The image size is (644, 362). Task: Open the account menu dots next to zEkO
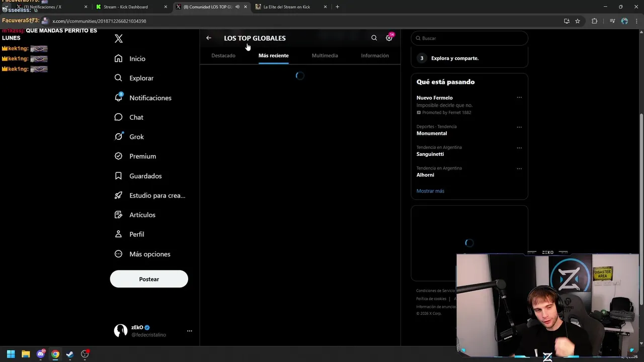(x=190, y=331)
